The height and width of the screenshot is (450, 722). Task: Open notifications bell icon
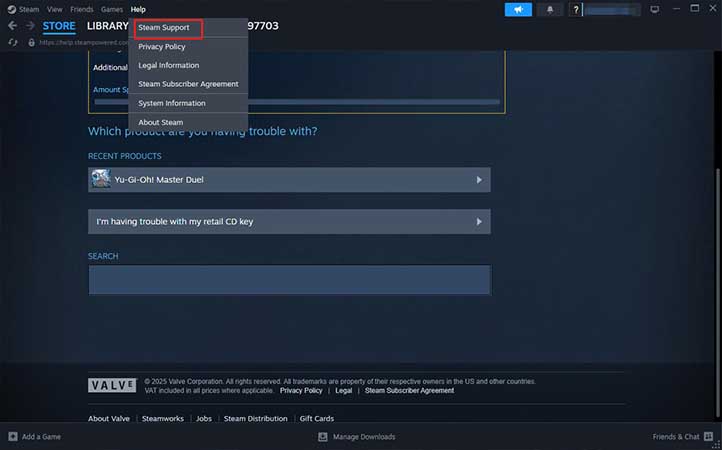tap(550, 10)
